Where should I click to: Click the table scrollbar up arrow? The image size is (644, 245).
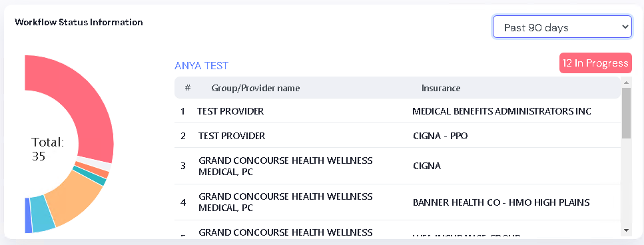[x=626, y=83]
